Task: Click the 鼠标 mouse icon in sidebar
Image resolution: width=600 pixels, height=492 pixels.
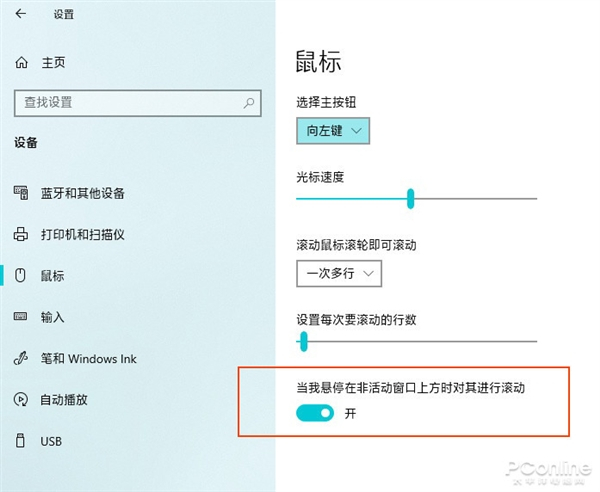Action: 22,275
